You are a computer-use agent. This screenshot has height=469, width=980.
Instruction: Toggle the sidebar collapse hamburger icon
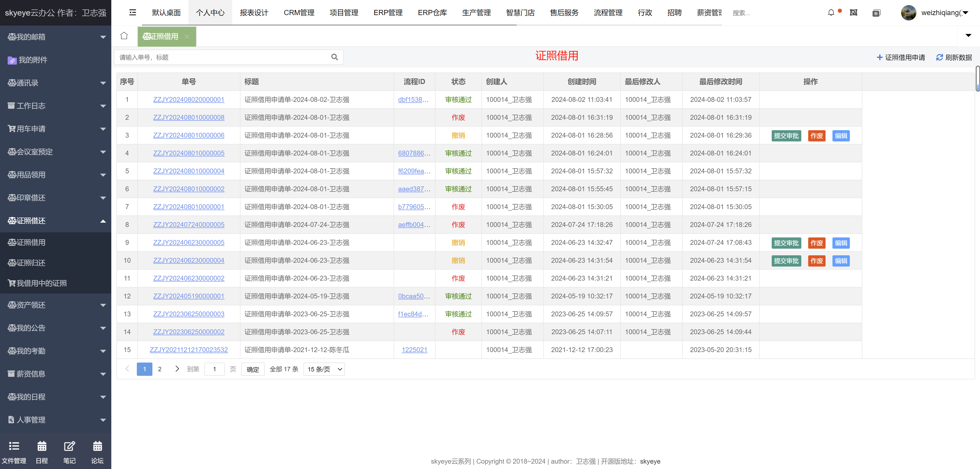pyautogui.click(x=132, y=13)
